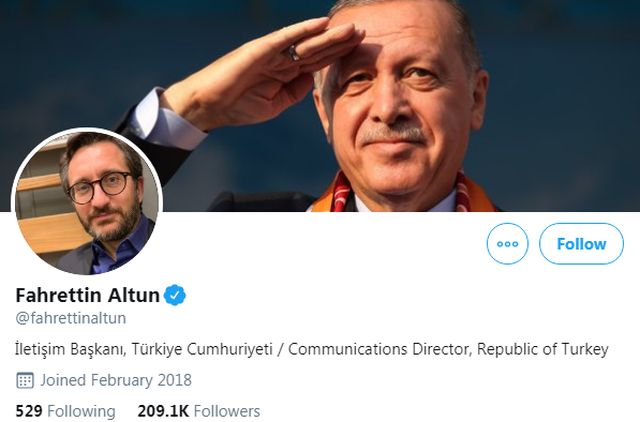
Task: Click the @fahrettinaltun handle text
Action: tap(71, 318)
